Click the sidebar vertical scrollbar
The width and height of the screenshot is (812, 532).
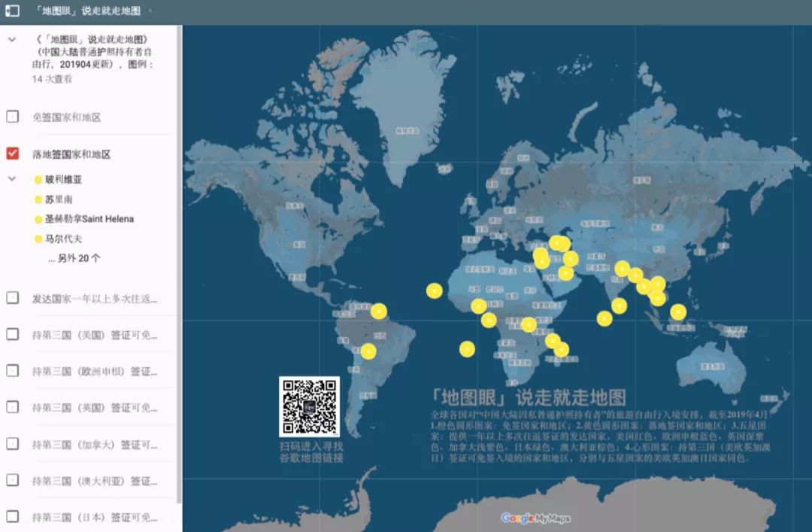point(179,264)
